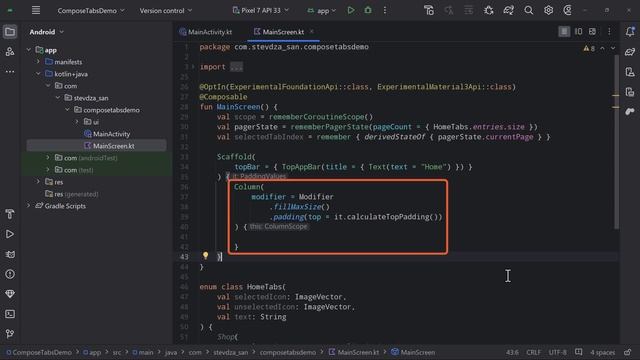The height and width of the screenshot is (360, 640).
Task: Open Pixel 7 API 33 device selector
Action: tap(260, 10)
